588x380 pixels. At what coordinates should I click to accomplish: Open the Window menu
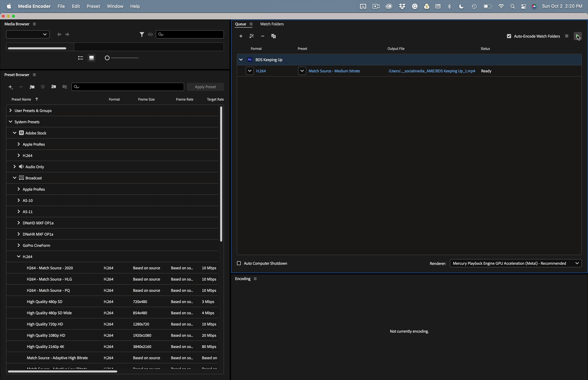coord(115,6)
